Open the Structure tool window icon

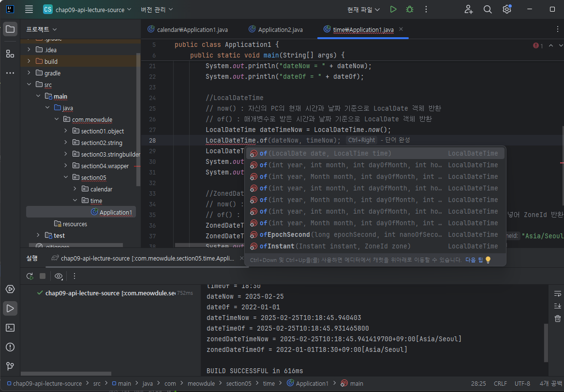pyautogui.click(x=10, y=54)
